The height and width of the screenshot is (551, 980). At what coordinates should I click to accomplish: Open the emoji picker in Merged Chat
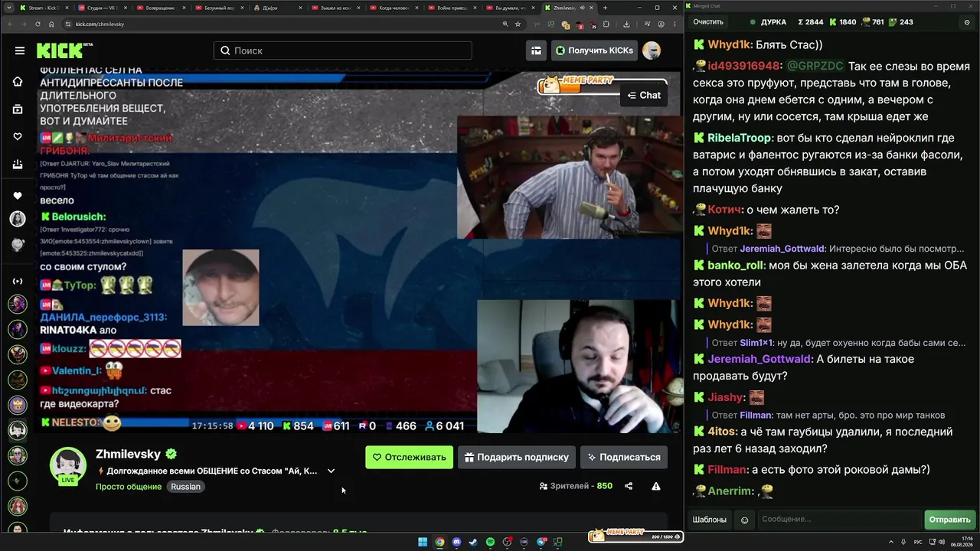pos(744,520)
